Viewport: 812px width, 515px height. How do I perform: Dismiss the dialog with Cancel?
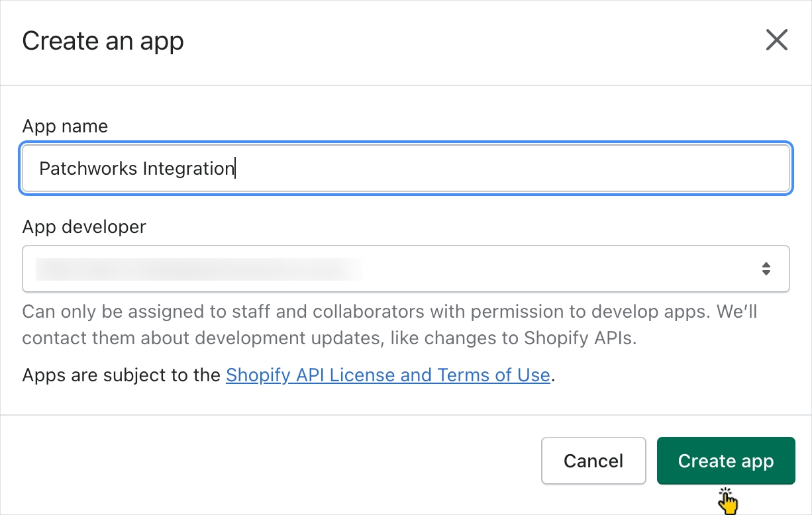(x=593, y=461)
